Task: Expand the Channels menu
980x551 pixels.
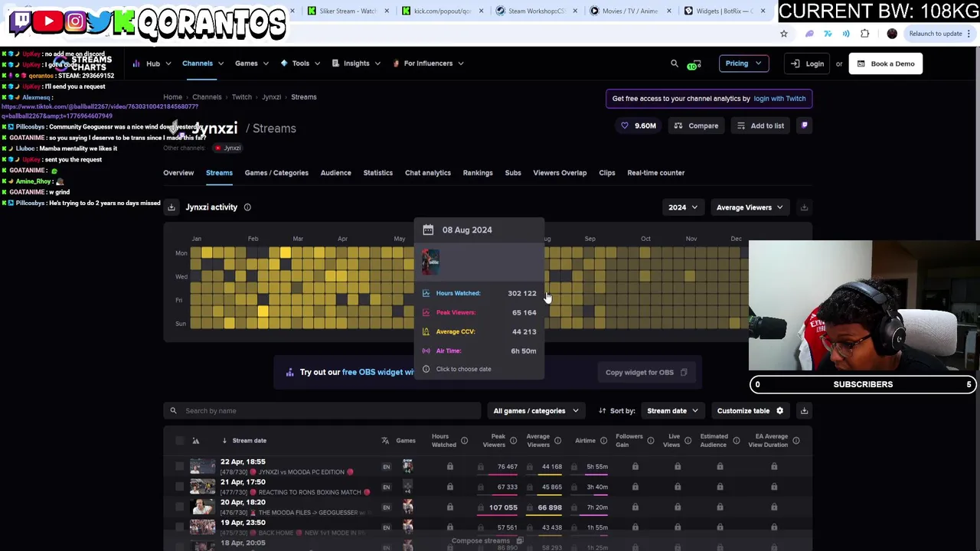Action: tap(203, 64)
